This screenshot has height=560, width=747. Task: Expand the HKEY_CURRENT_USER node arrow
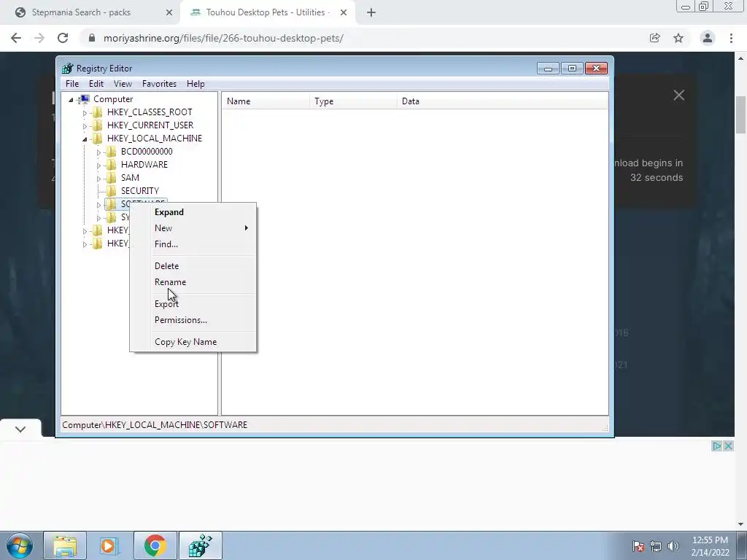click(85, 125)
